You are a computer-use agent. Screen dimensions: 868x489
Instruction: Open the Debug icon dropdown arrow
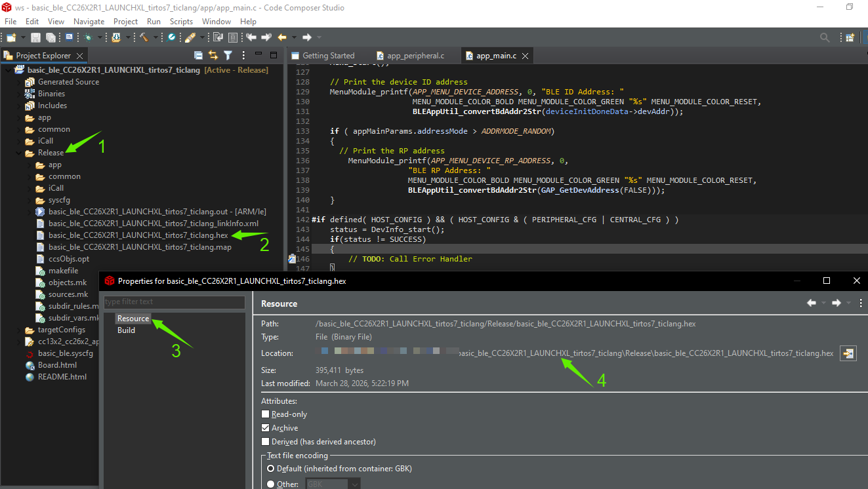pyautogui.click(x=100, y=37)
